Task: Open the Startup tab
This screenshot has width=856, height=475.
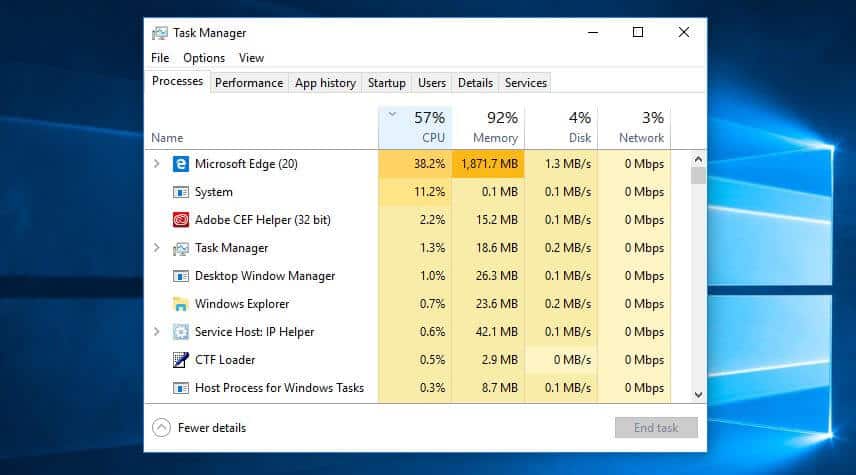Action: tap(387, 83)
